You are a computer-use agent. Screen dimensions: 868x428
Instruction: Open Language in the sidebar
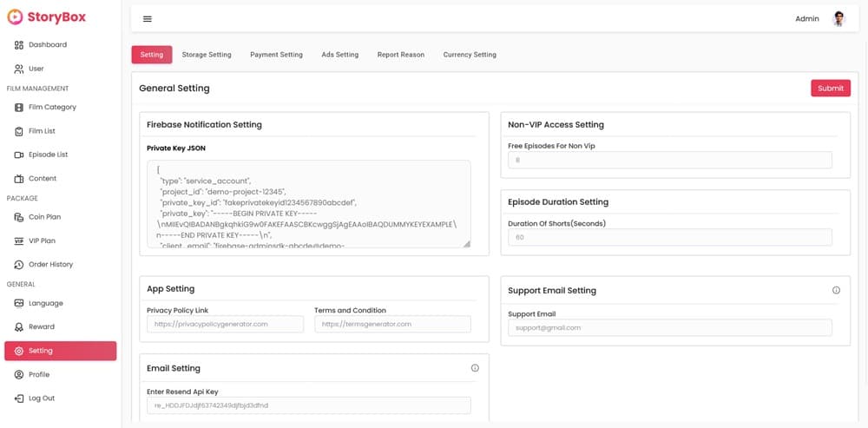pyautogui.click(x=45, y=303)
